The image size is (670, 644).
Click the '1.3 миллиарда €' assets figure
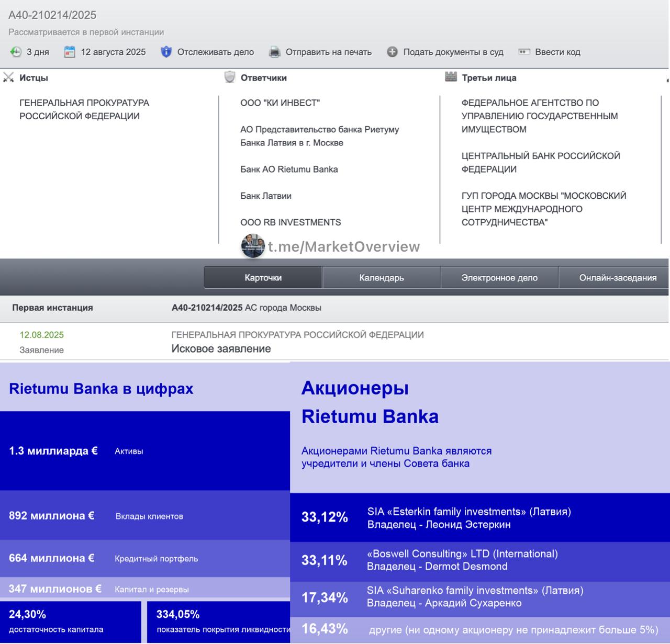click(53, 450)
